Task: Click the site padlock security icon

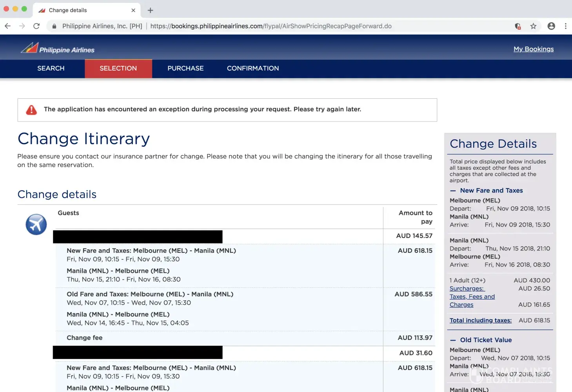Action: click(54, 26)
